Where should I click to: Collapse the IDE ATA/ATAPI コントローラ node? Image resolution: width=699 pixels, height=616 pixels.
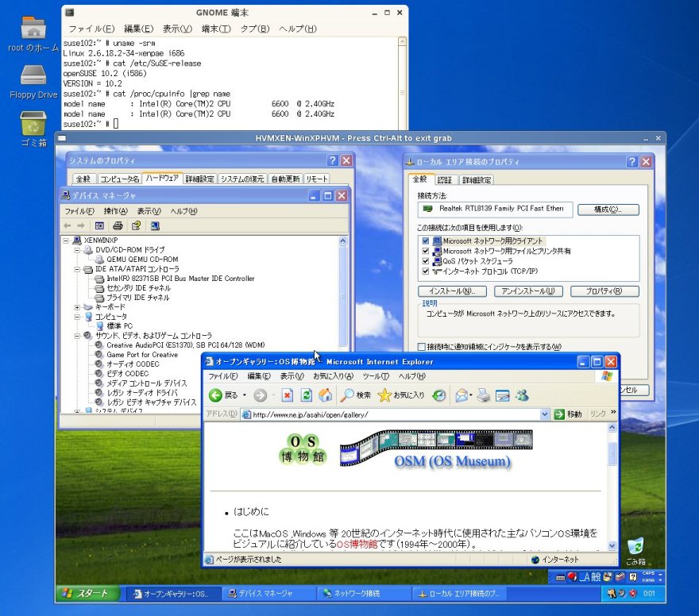[x=77, y=269]
